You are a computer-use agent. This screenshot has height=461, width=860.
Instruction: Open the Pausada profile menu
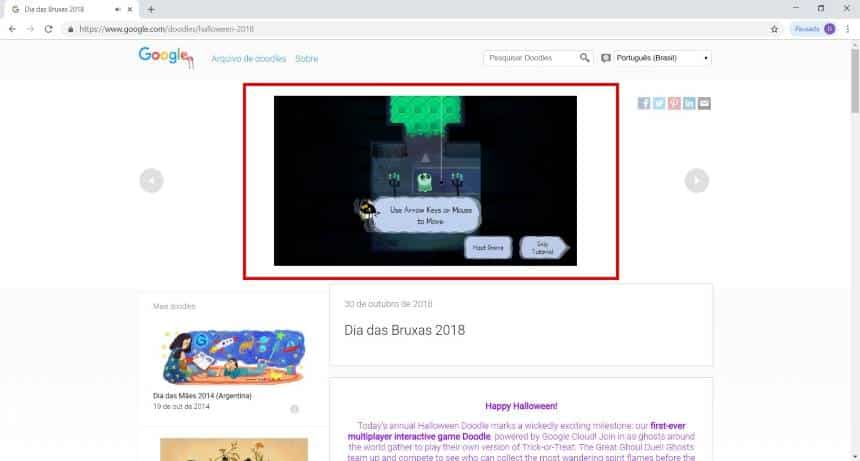click(x=813, y=29)
